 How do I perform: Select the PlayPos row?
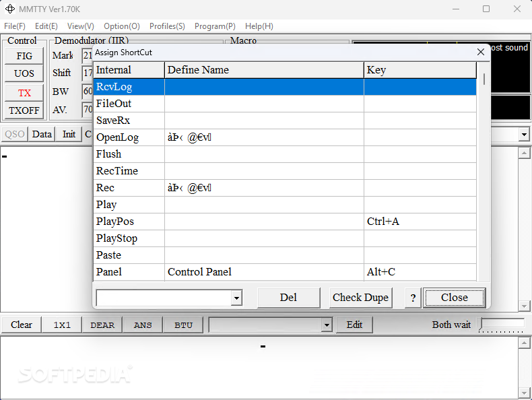pyautogui.click(x=285, y=222)
